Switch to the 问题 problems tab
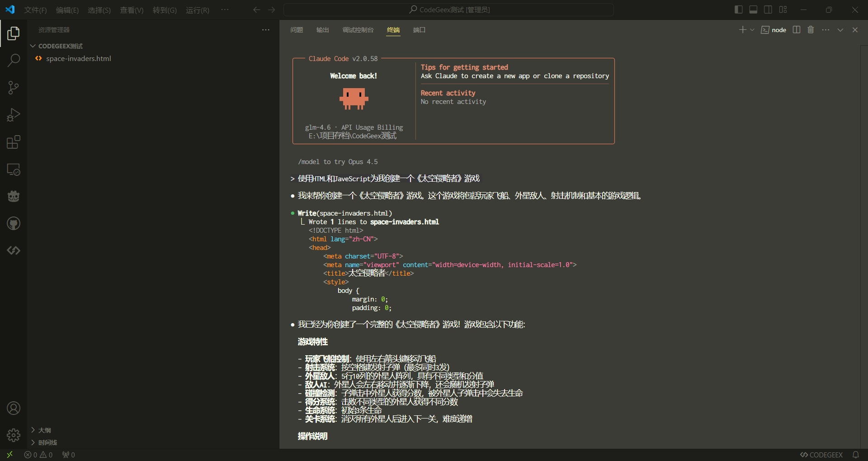Viewport: 868px width, 461px height. [x=297, y=30]
